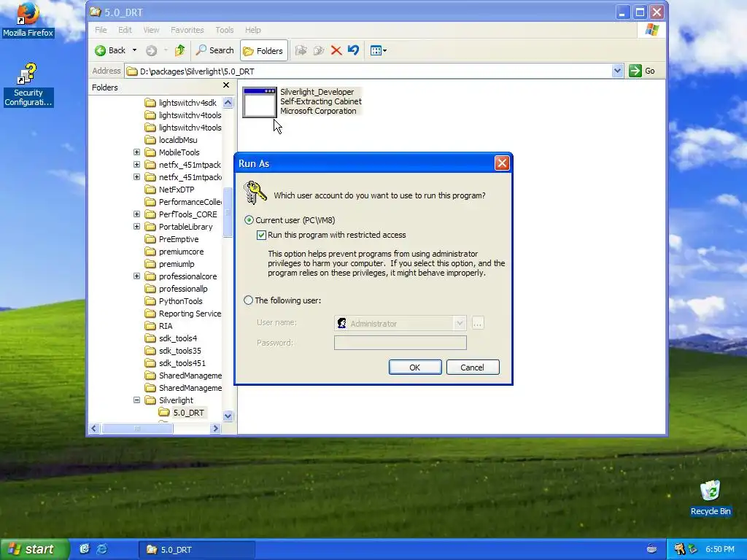Screen dimensions: 747x560
Task: Select the NetFxDTP folder icon
Action: [150, 190]
